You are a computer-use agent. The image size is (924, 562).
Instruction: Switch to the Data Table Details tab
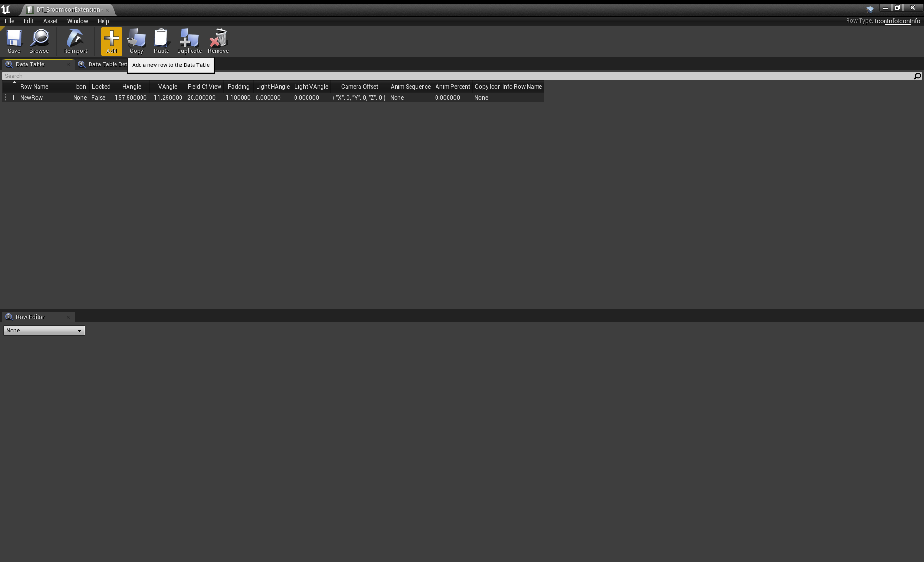click(x=107, y=64)
